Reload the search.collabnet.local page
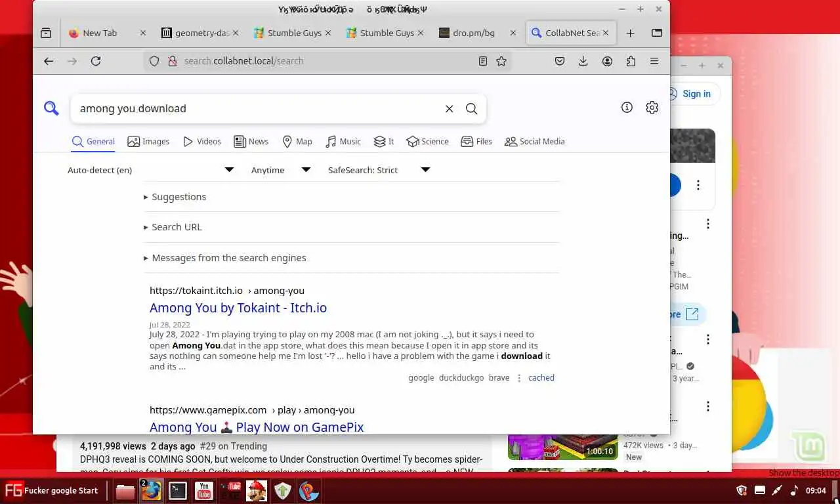The height and width of the screenshot is (504, 840). pos(96,61)
